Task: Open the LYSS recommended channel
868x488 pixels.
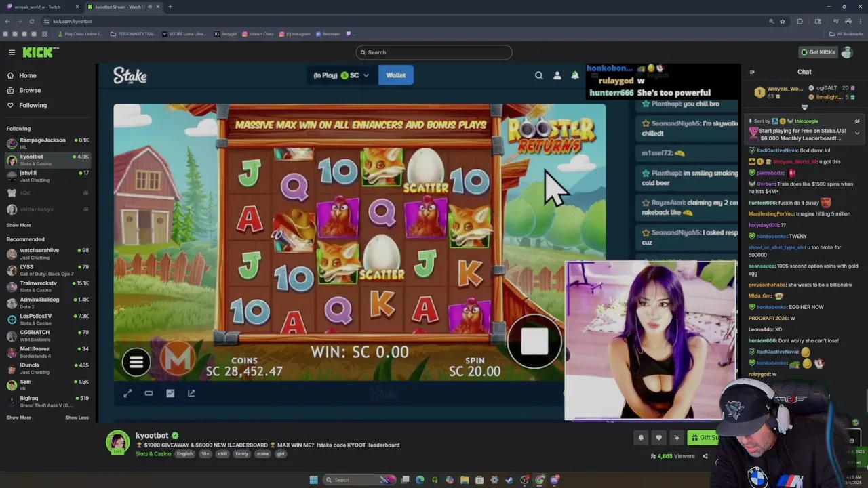Action: tap(47, 270)
